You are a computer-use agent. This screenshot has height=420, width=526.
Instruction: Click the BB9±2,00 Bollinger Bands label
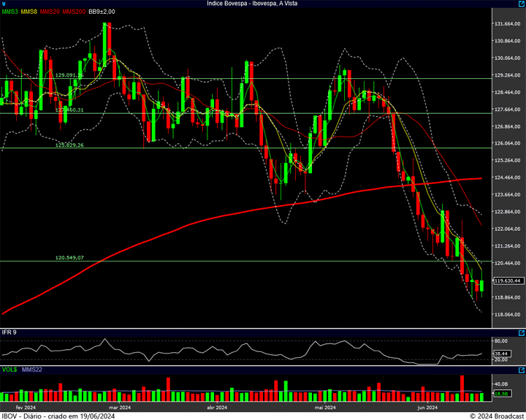102,12
